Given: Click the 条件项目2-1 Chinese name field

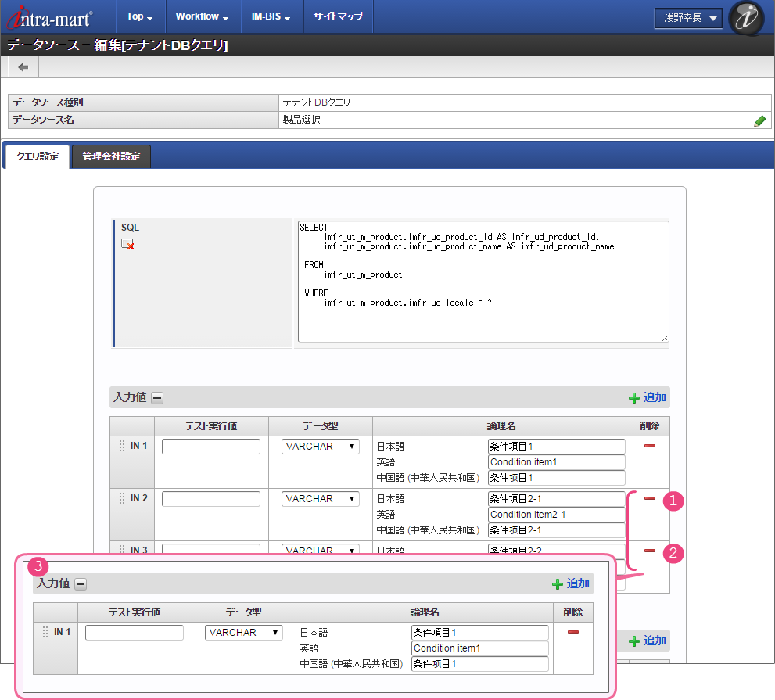Looking at the screenshot, I should coord(557,530).
